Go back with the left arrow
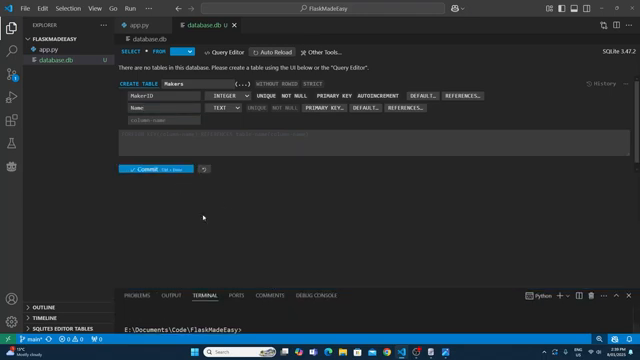The image size is (640, 360). 178,8
